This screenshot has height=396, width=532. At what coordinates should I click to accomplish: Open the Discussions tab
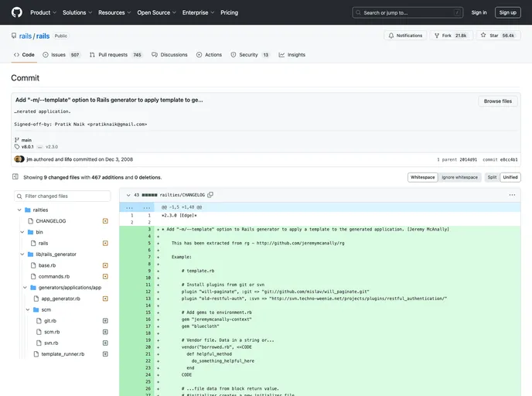click(169, 55)
